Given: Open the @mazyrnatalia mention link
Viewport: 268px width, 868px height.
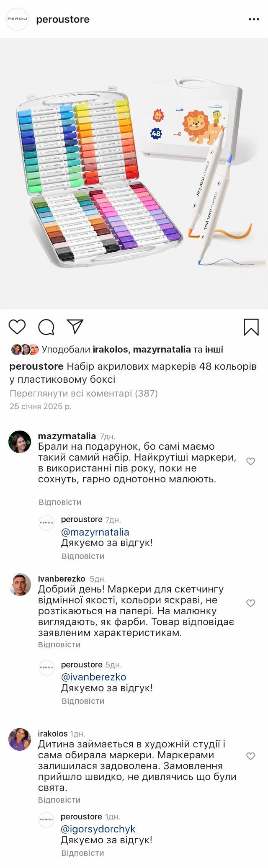Looking at the screenshot, I should pos(95,532).
